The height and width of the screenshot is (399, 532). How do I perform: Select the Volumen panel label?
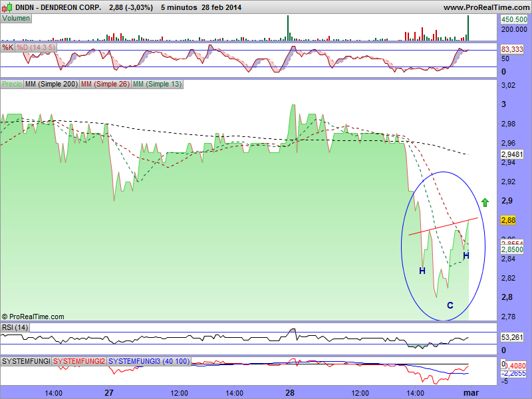pos(16,19)
